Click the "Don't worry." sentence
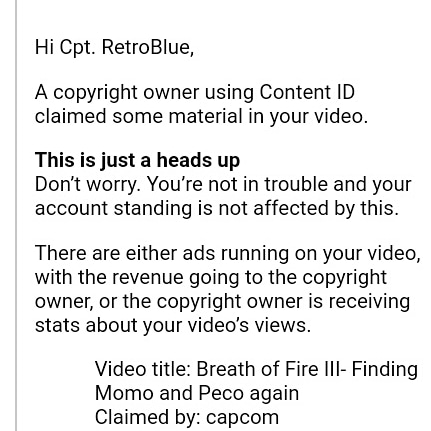431x431 pixels. pyautogui.click(x=88, y=184)
